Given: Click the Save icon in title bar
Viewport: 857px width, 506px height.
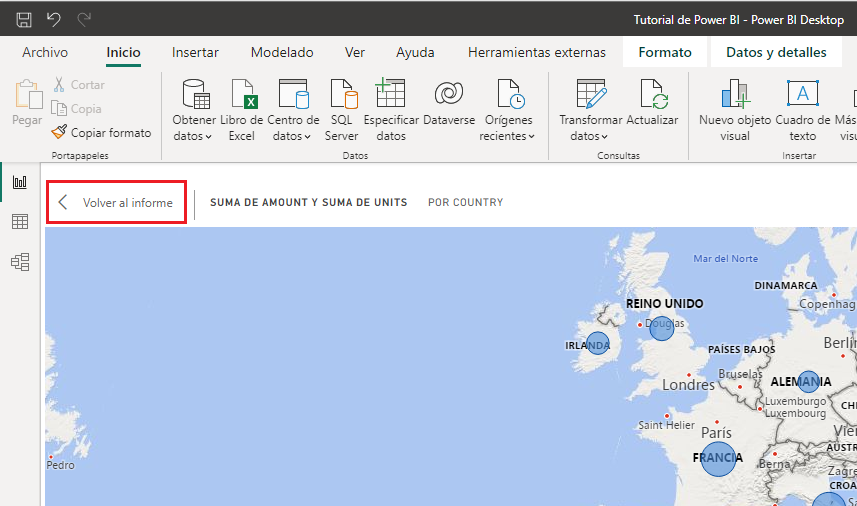Looking at the screenshot, I should point(24,19).
